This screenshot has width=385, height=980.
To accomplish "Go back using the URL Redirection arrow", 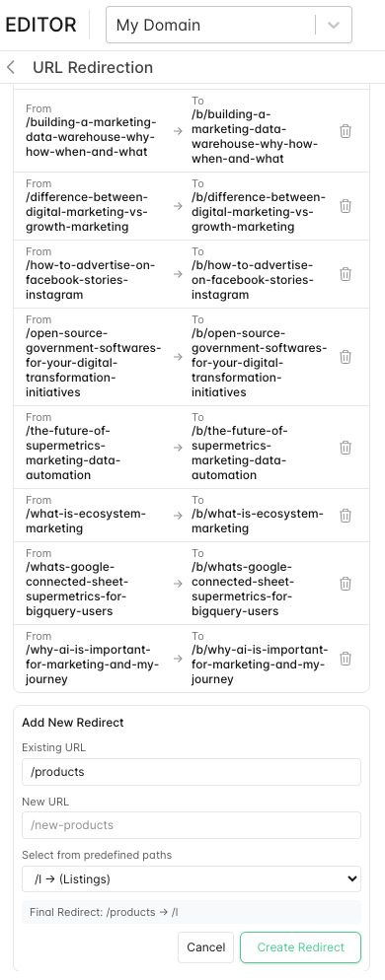I will click(x=11, y=67).
